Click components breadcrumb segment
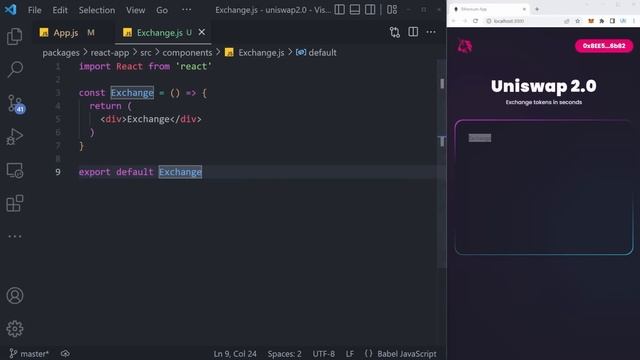This screenshot has height=360, width=640. click(187, 53)
